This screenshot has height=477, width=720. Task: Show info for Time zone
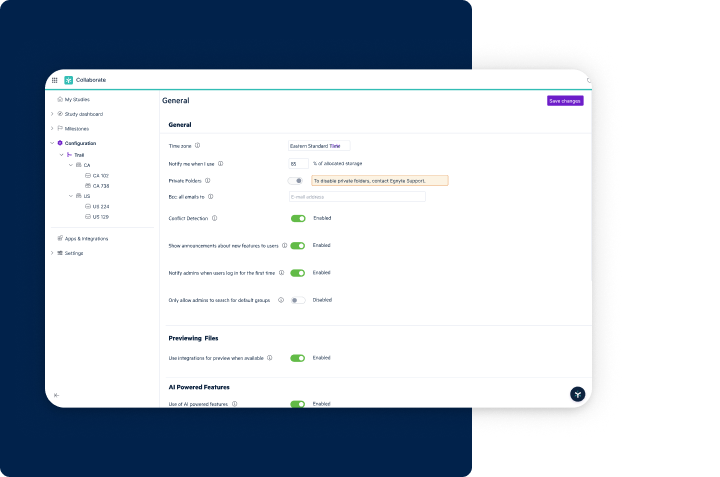[197, 146]
